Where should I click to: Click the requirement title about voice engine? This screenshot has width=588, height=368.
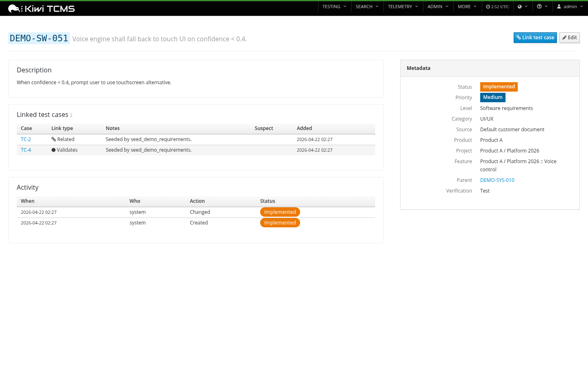160,39
